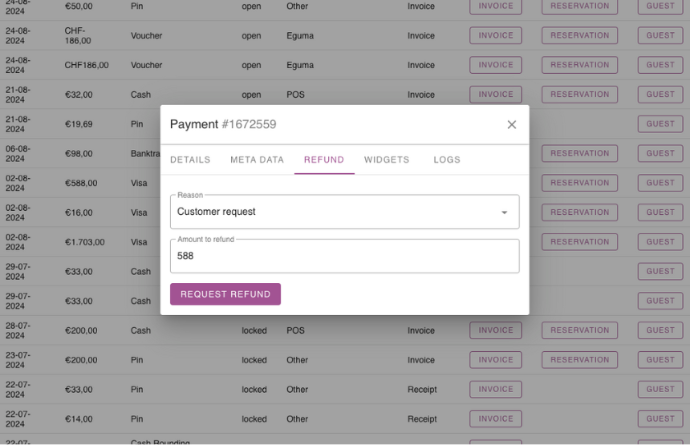The width and height of the screenshot is (690, 445).
Task: Click the Amount to refund field
Action: pyautogui.click(x=344, y=256)
